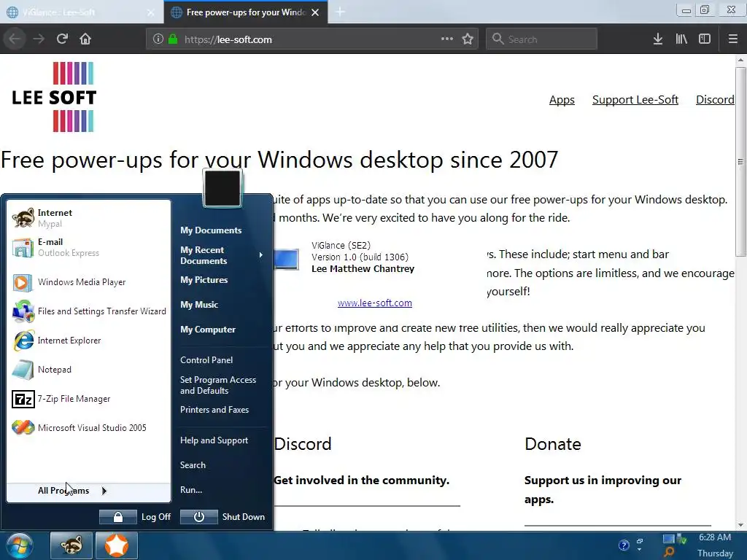Click the green padlock security icon

173,39
